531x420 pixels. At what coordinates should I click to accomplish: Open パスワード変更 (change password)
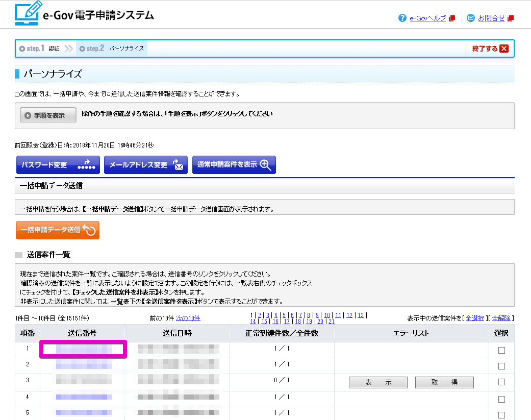(x=58, y=165)
